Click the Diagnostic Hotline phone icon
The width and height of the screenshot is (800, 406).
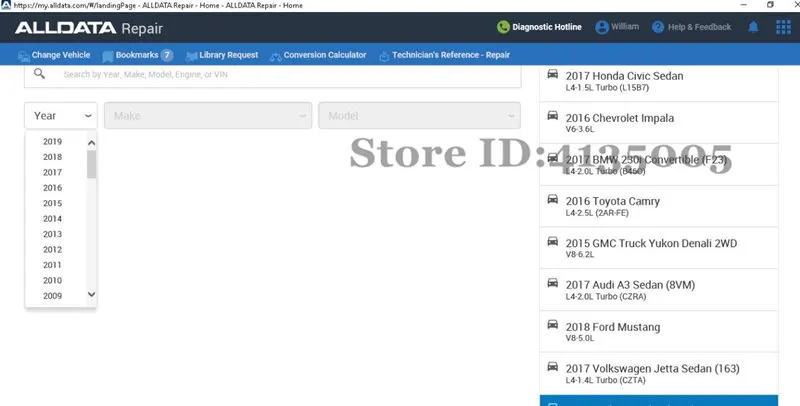click(x=503, y=27)
